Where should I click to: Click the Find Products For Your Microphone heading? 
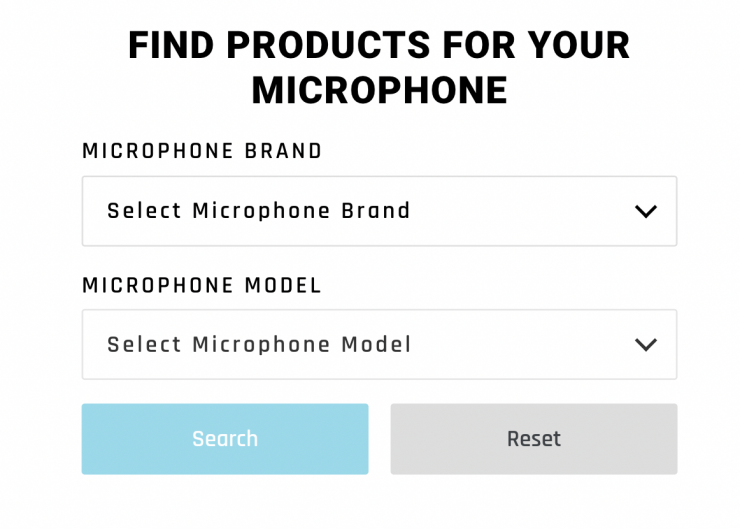pyautogui.click(x=379, y=67)
